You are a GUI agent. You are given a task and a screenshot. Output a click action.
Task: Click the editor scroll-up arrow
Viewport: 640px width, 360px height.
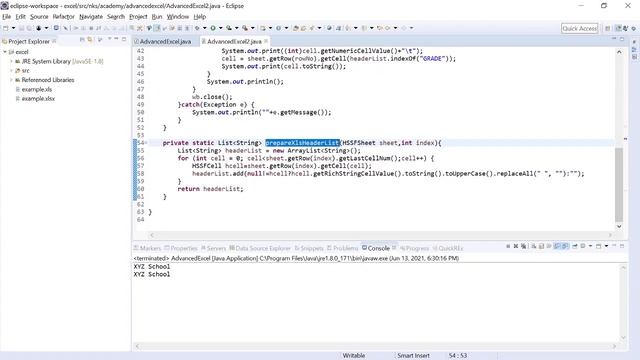pyautogui.click(x=619, y=52)
